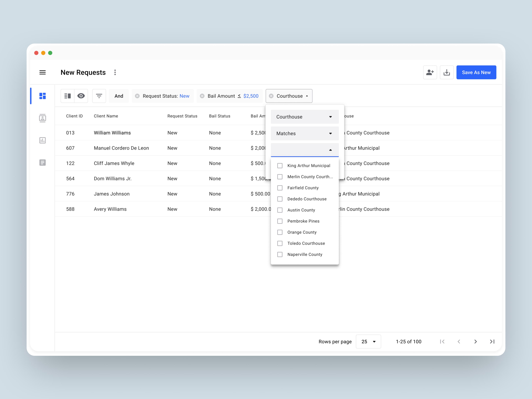Remove the Bail Amount filter chip

coord(202,96)
